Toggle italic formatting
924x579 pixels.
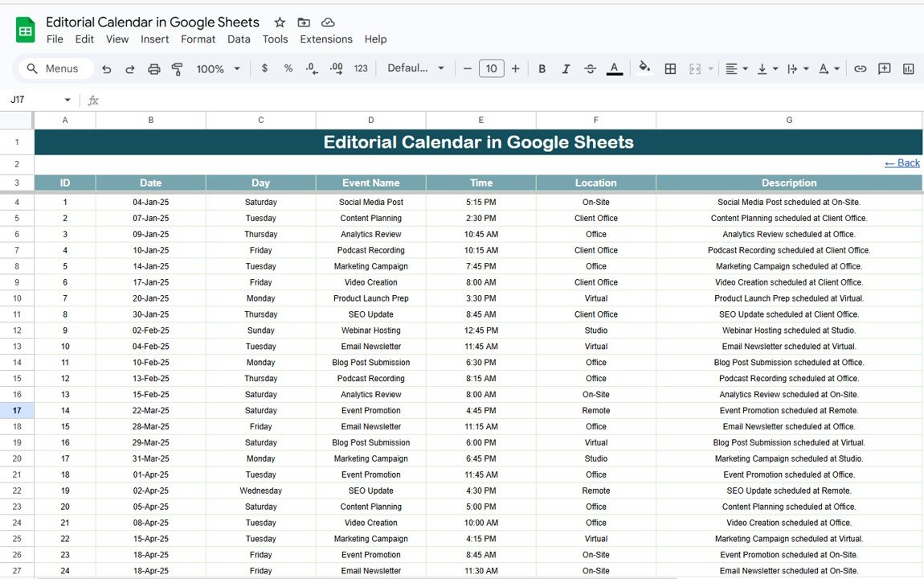[566, 69]
